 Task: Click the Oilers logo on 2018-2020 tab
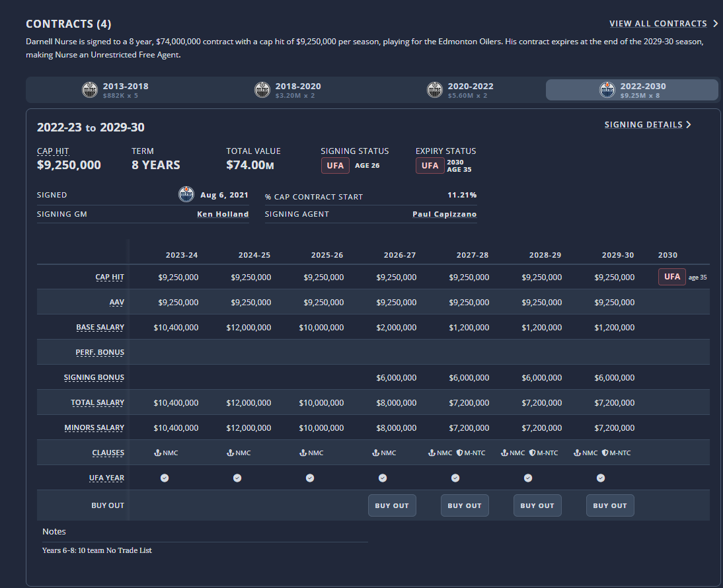coord(262,90)
